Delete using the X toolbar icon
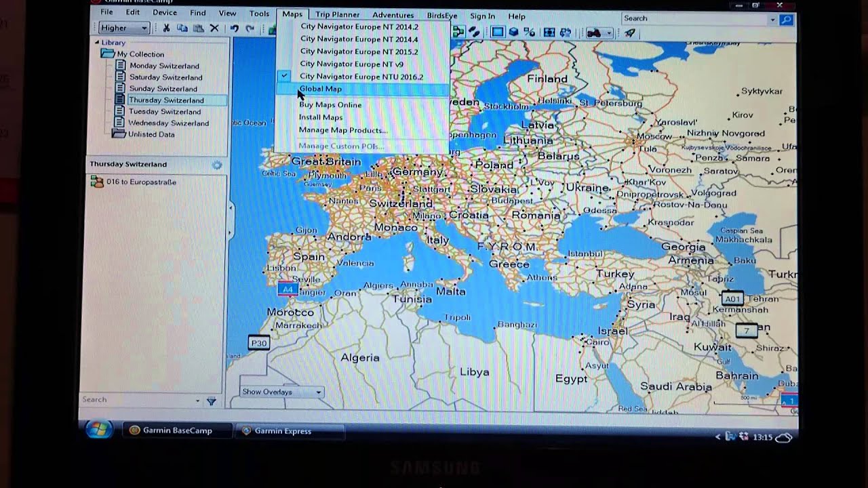 coord(214,28)
